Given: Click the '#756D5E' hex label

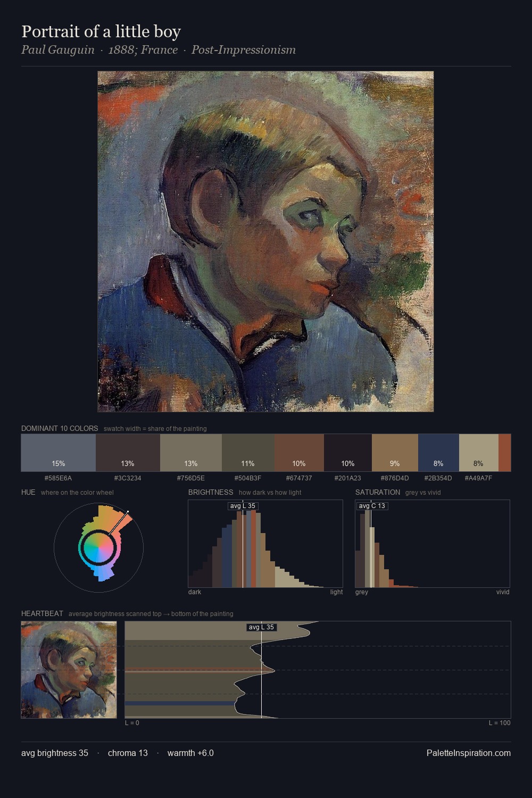Looking at the screenshot, I should 191,478.
